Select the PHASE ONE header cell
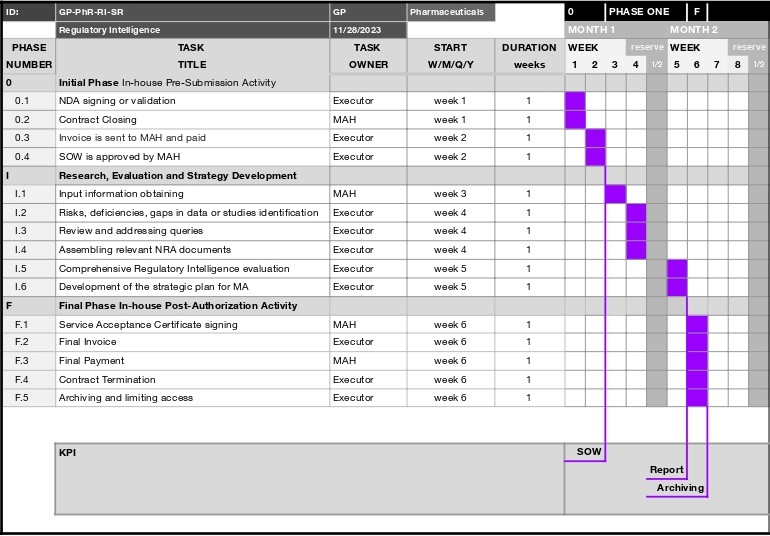The width and height of the screenshot is (770, 536). (640, 12)
